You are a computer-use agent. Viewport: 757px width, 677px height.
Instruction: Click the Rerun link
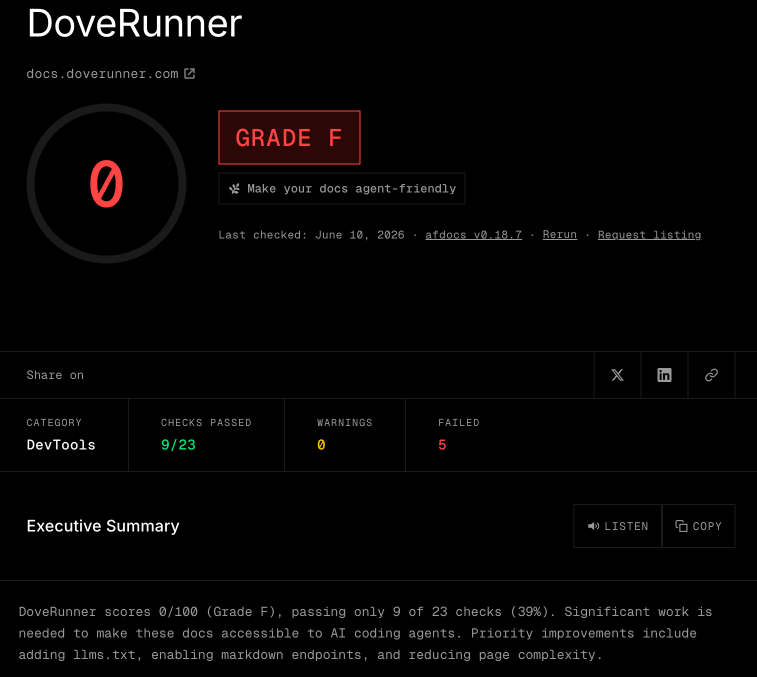560,235
